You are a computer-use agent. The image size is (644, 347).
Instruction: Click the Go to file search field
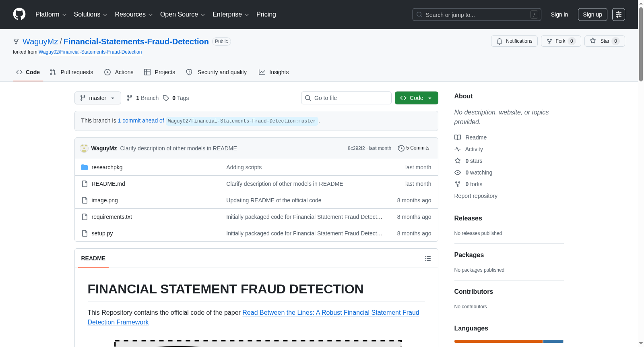(346, 98)
